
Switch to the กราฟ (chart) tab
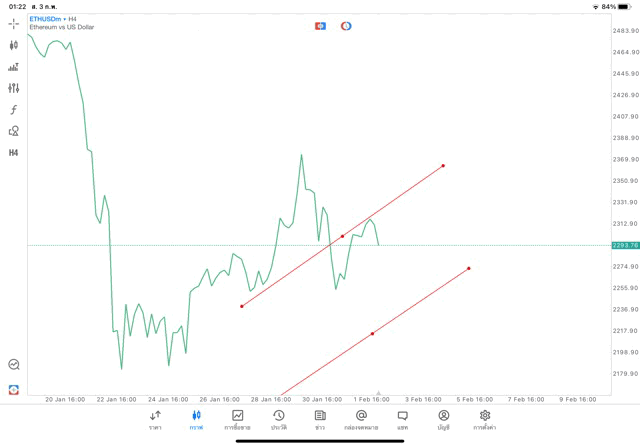tap(196, 420)
